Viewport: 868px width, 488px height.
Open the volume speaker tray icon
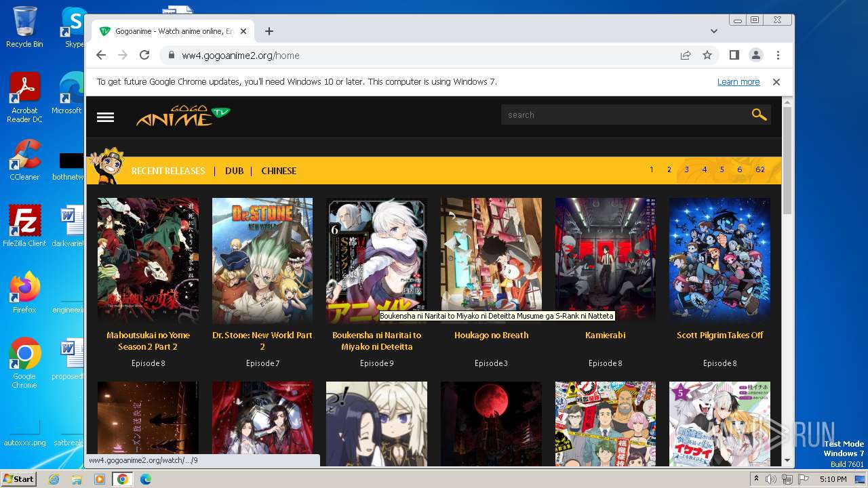coord(771,479)
